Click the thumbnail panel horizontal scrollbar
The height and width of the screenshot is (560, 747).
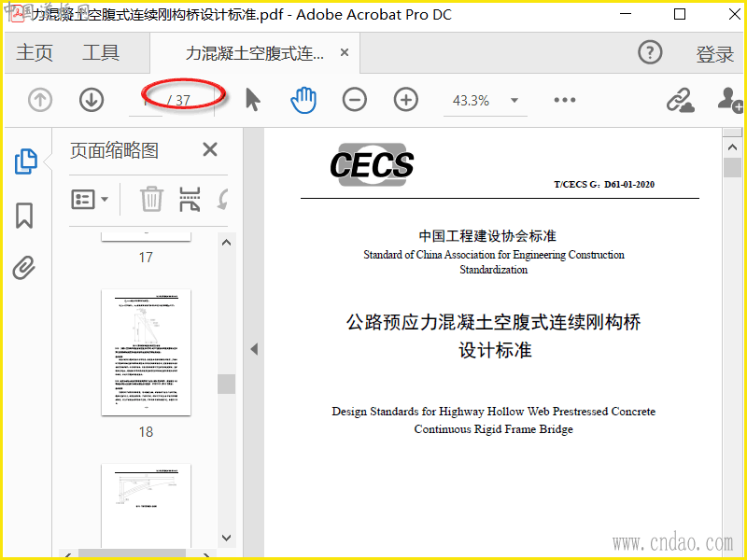(x=132, y=553)
